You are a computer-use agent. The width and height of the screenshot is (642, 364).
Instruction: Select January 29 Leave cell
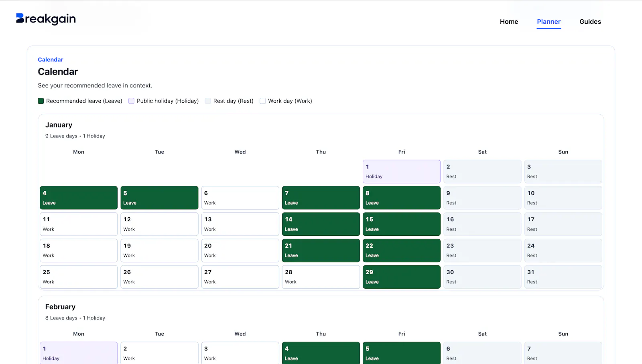point(402,277)
